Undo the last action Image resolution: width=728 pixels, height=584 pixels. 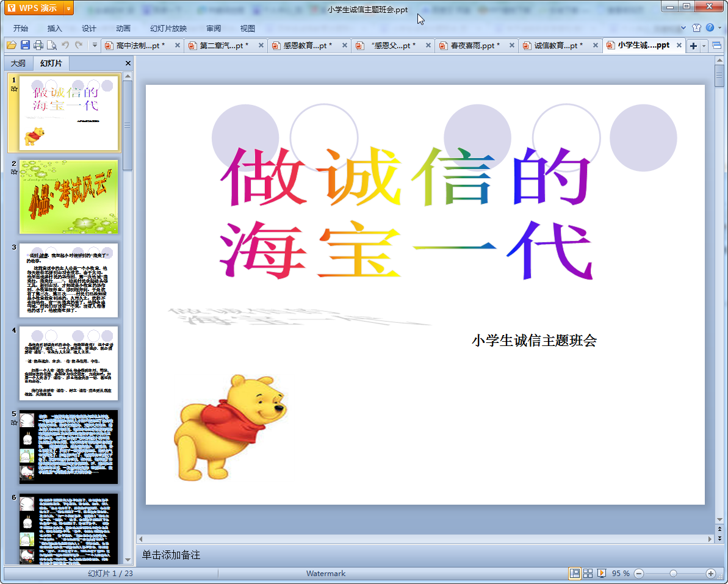click(x=65, y=45)
